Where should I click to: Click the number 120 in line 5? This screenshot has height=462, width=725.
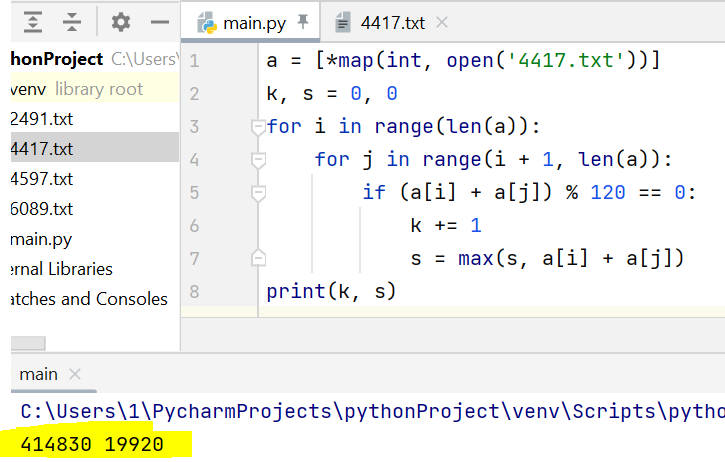608,192
